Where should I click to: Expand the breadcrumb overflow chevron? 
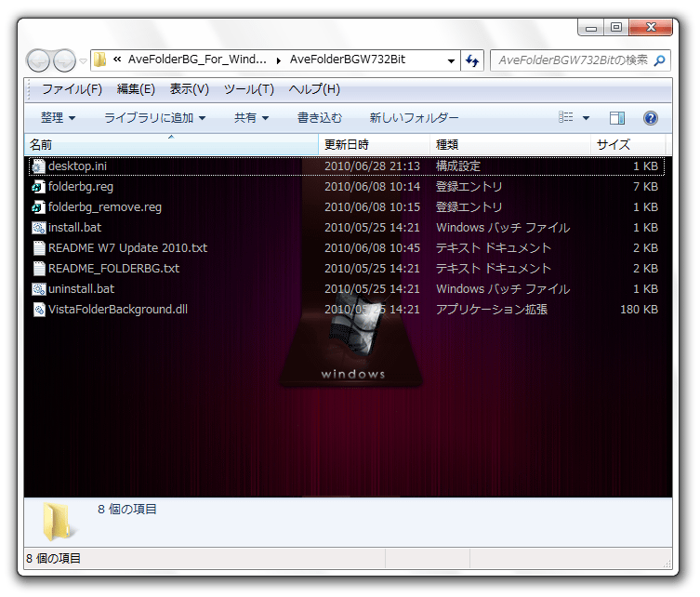click(117, 59)
